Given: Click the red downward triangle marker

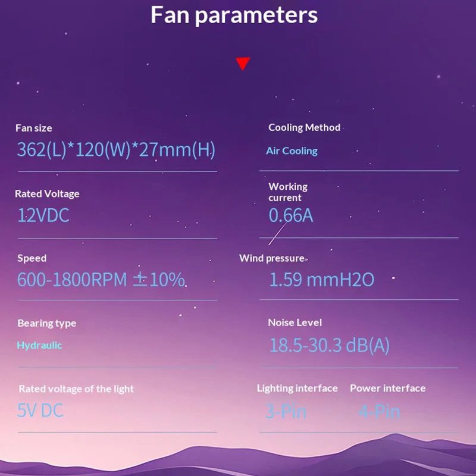Looking at the screenshot, I should click(x=243, y=64).
